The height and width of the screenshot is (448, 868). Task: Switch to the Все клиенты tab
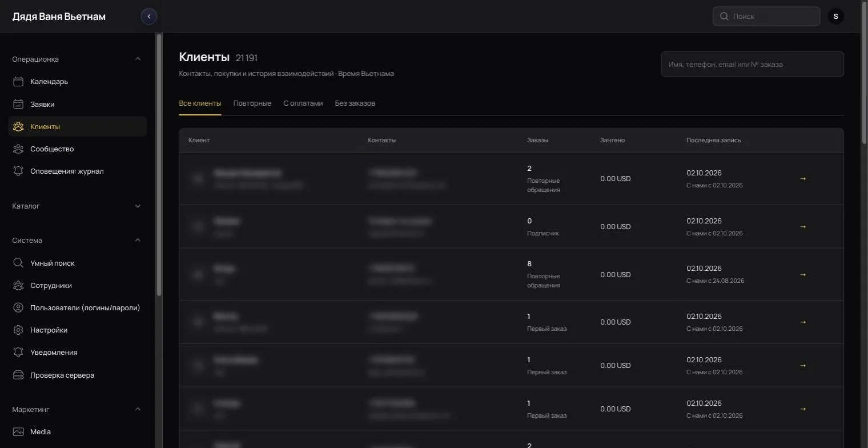click(200, 103)
